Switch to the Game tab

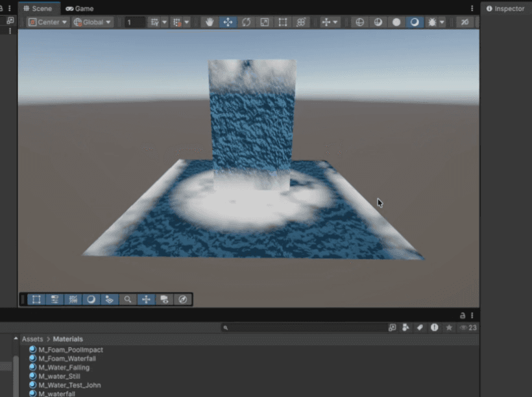80,8
